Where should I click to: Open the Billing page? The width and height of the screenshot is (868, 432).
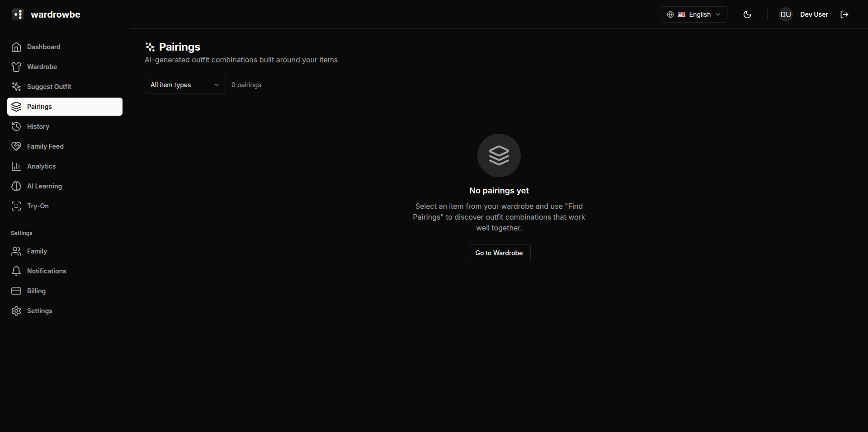click(36, 291)
